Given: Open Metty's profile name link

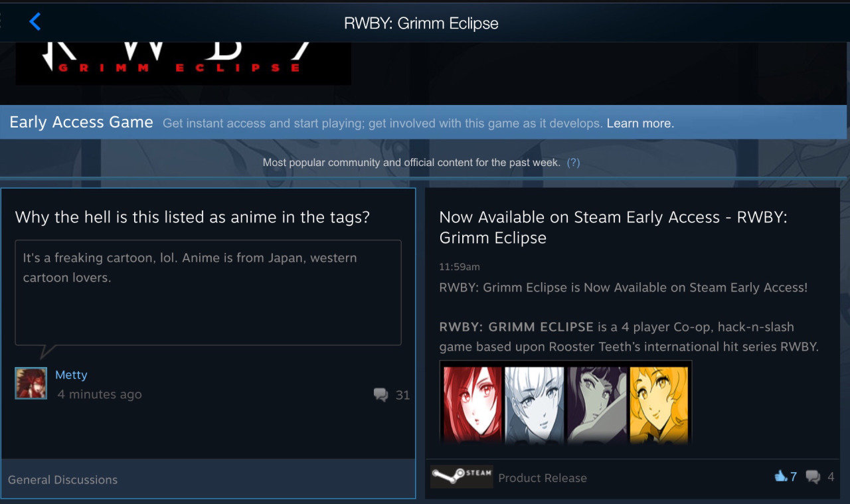Looking at the screenshot, I should pos(71,375).
